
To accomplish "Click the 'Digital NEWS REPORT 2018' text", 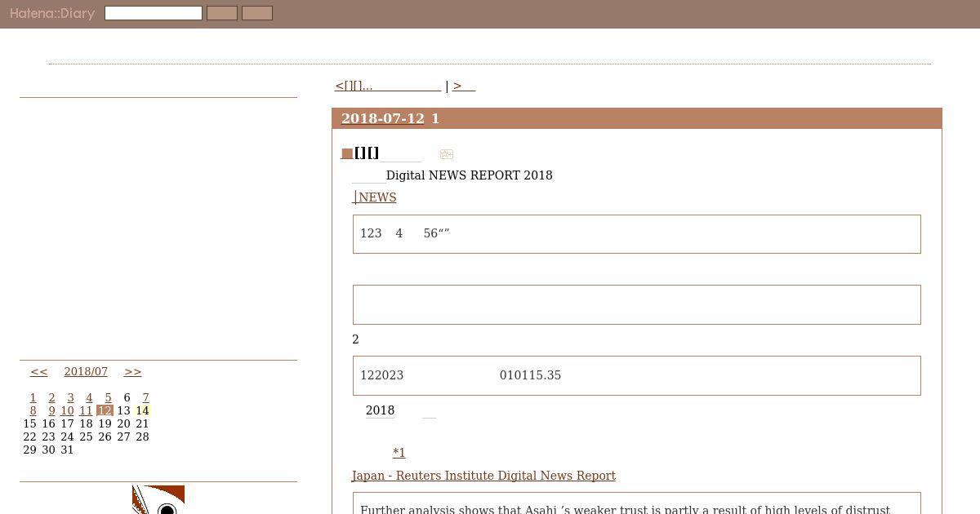I will click(x=470, y=175).
